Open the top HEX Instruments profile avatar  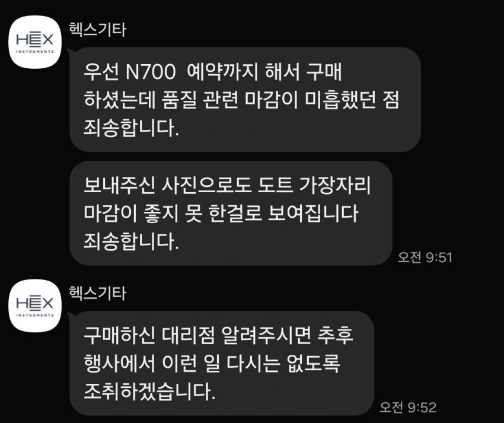[x=35, y=42]
